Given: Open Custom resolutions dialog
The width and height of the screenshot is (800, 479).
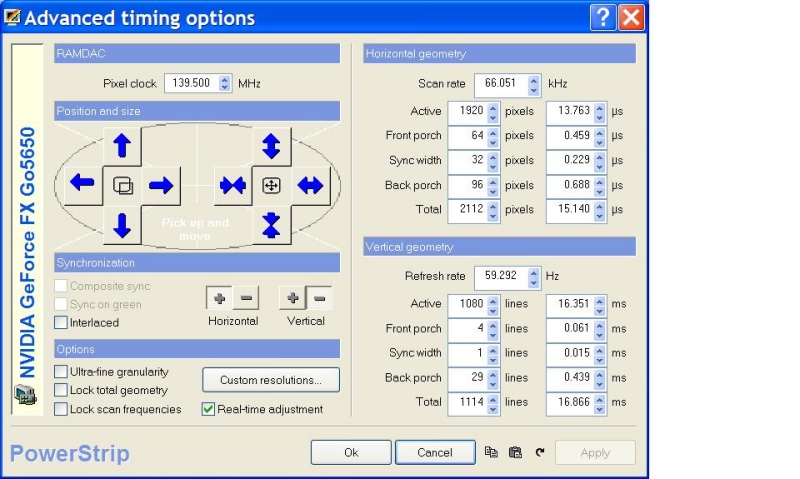Looking at the screenshot, I should click(271, 380).
